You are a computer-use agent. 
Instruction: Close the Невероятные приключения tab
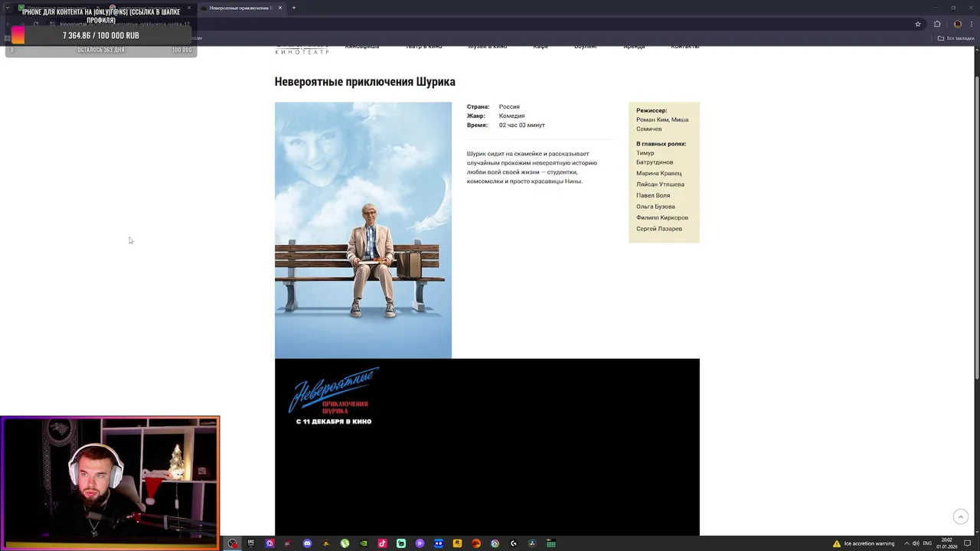(280, 8)
